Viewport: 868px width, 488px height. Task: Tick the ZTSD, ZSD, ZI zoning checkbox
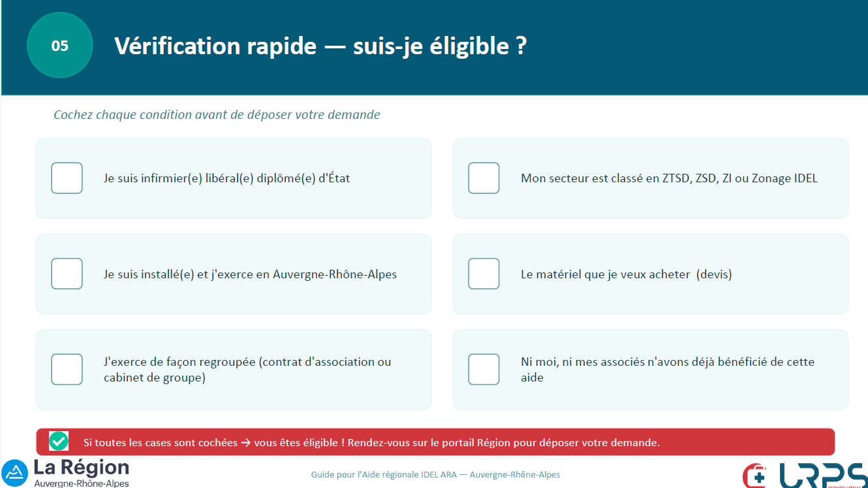click(484, 178)
